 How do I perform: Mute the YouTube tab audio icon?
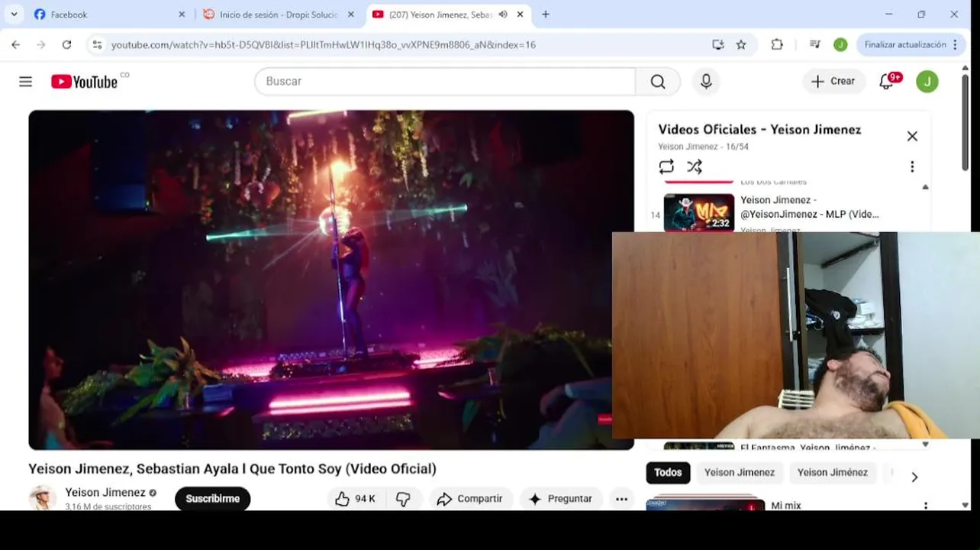click(503, 15)
